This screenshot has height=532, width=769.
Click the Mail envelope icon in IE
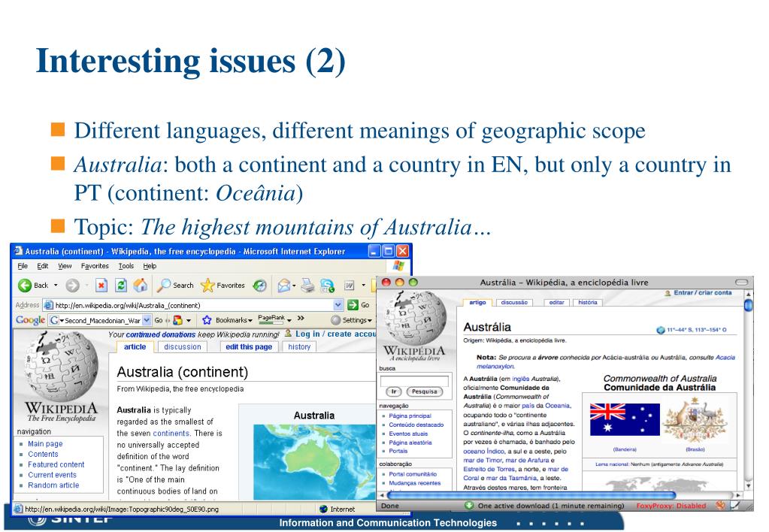click(283, 286)
